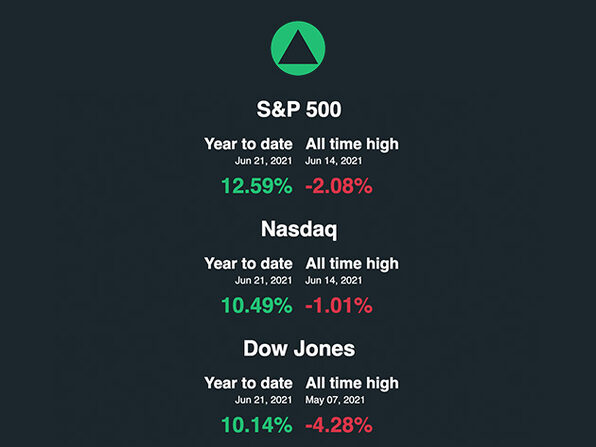Click the Nasdaq Year to date label
This screenshot has width=596, height=447.
pos(248,263)
